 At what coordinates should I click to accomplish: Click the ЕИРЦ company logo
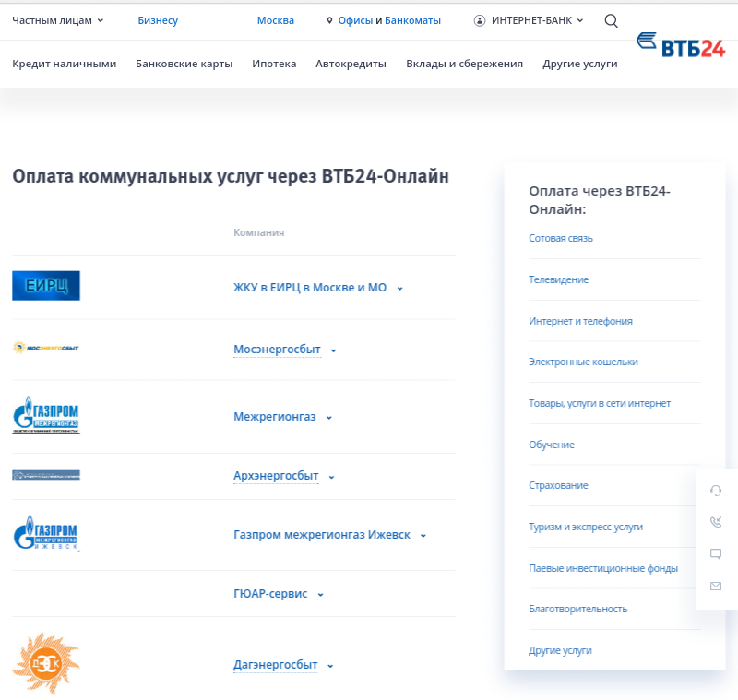(x=46, y=286)
